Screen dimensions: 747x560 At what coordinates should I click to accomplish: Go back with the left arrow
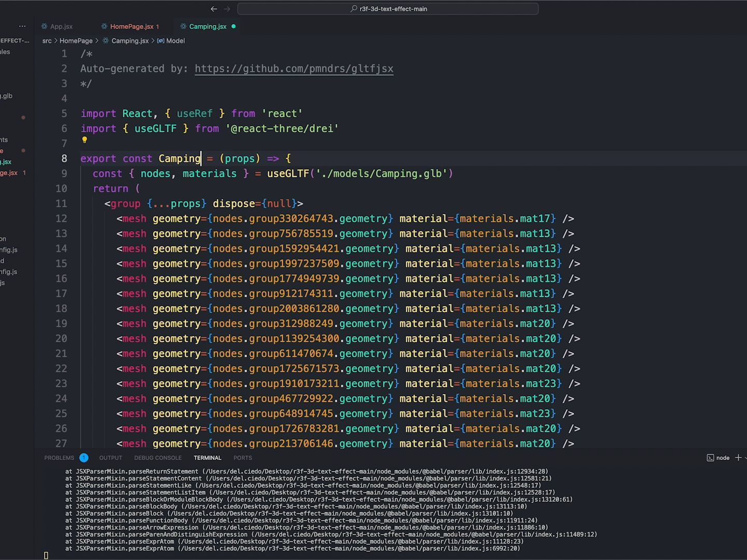click(214, 9)
